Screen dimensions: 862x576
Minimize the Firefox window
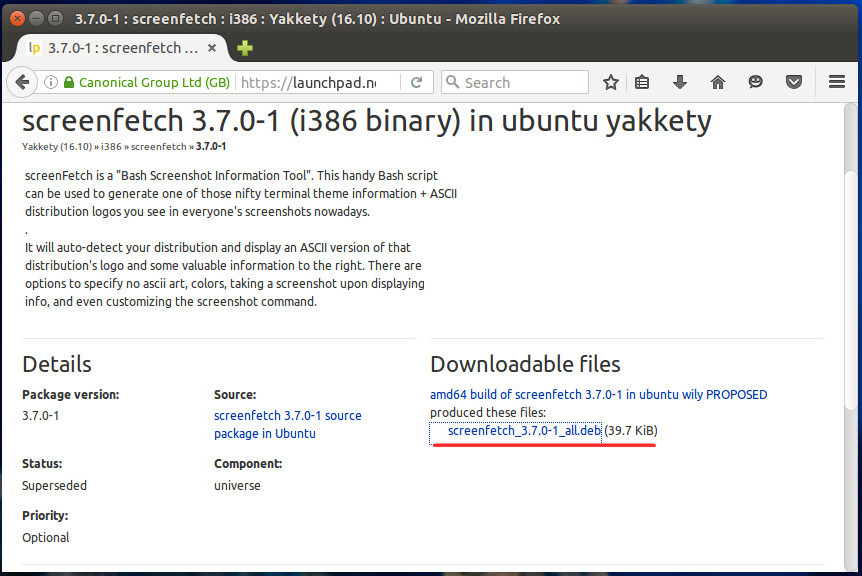(x=36, y=19)
